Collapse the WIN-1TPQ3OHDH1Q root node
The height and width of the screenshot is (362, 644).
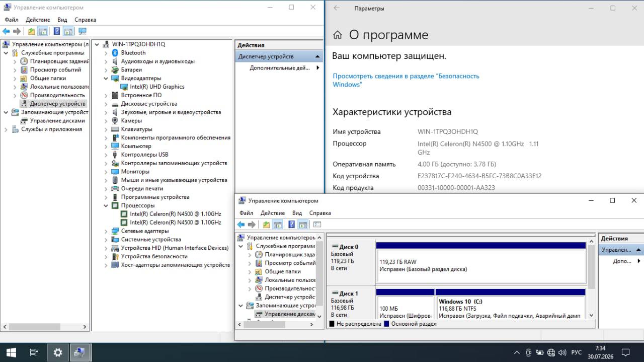[97, 44]
